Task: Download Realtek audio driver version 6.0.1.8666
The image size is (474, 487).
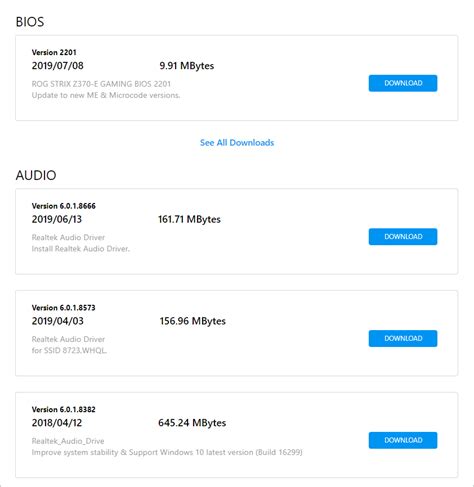Action: click(403, 237)
